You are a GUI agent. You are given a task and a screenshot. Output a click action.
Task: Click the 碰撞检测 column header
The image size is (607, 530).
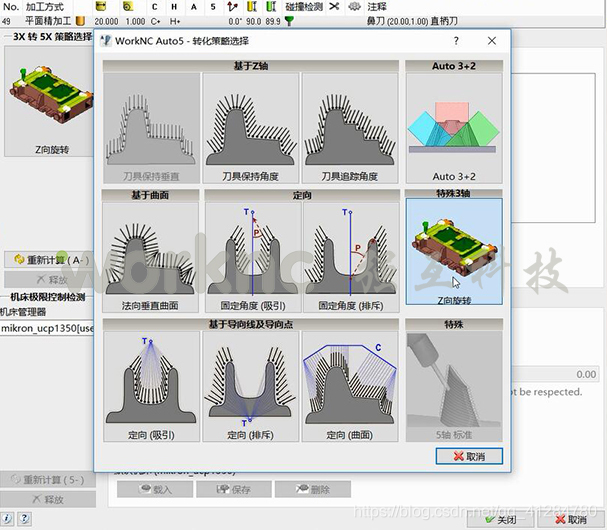304,7
